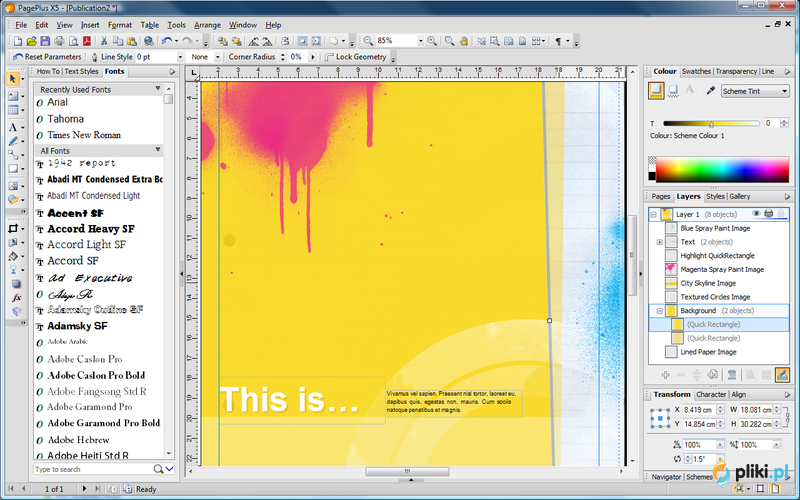
Task: Add a new layer with the plus icon
Action: (665, 375)
